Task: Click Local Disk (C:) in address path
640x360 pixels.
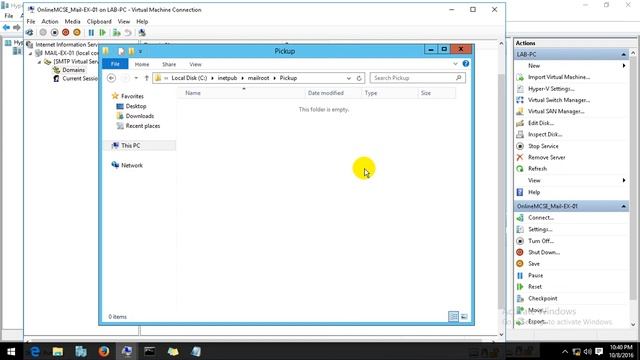Action: click(189, 78)
